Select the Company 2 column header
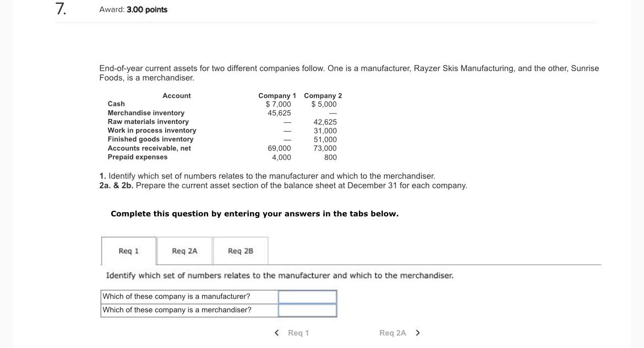 (323, 96)
